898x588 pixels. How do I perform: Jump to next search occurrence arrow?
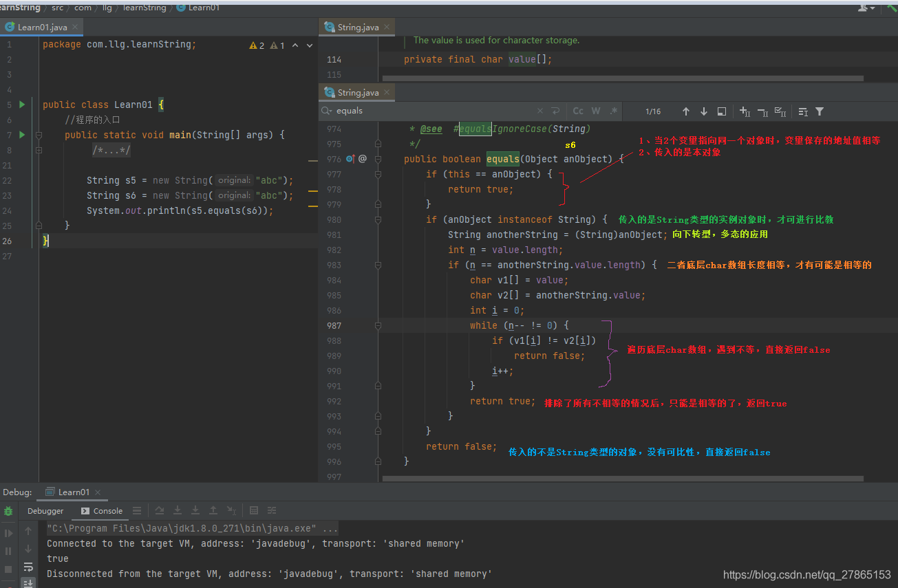(x=704, y=111)
